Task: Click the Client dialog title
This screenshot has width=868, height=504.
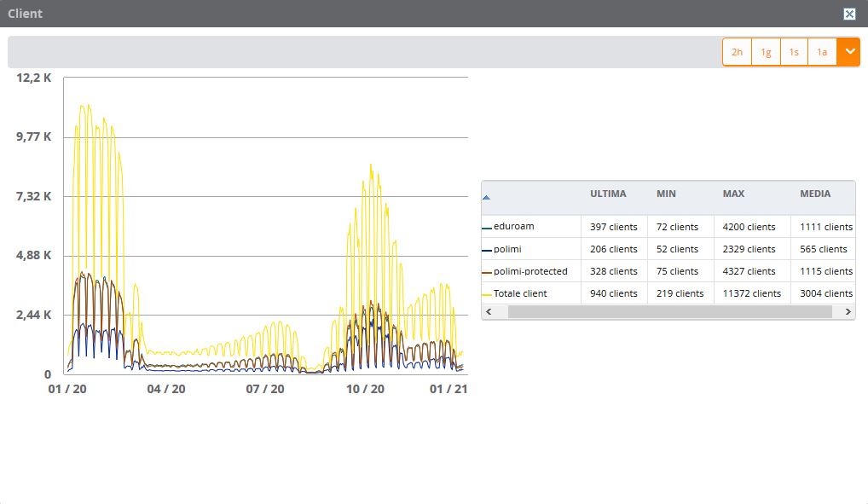Action: pyautogui.click(x=25, y=14)
